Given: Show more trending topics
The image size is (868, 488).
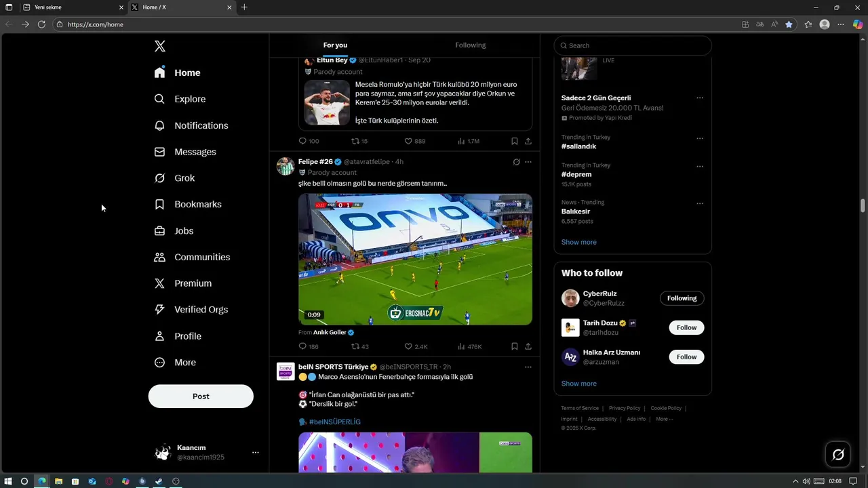Looking at the screenshot, I should (578, 242).
